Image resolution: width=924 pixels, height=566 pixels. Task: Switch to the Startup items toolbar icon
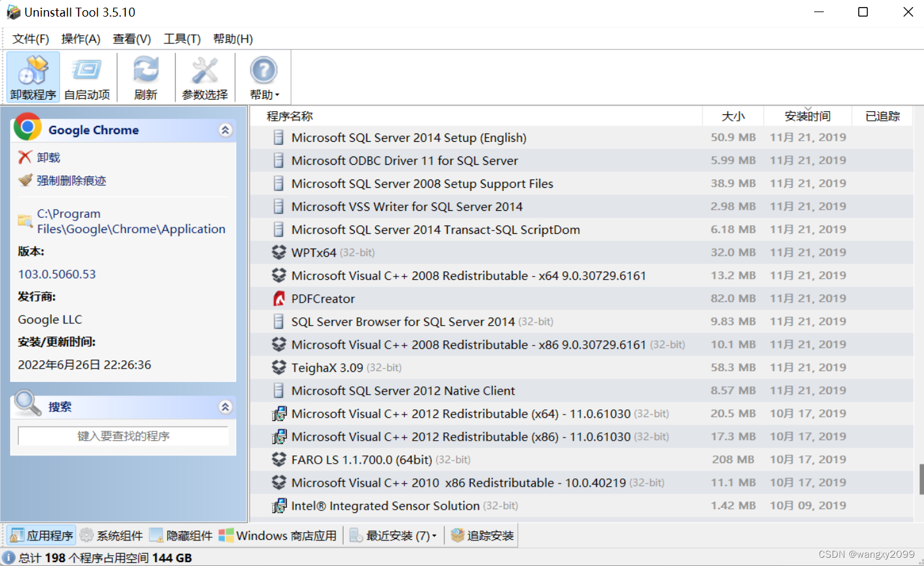[87, 77]
